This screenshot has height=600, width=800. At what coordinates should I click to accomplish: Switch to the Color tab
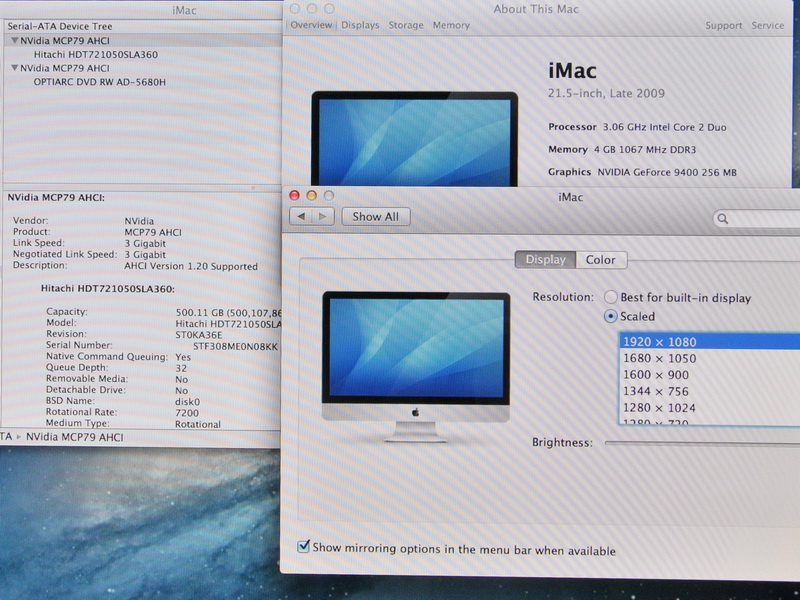pyautogui.click(x=601, y=260)
